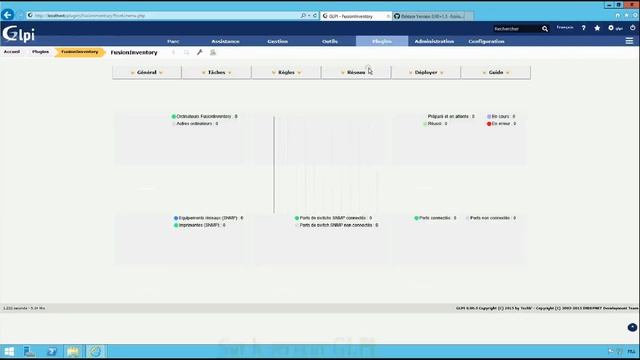Open PowerShell from the taskbar
Viewport: 640px width, 360px height.
51,351
